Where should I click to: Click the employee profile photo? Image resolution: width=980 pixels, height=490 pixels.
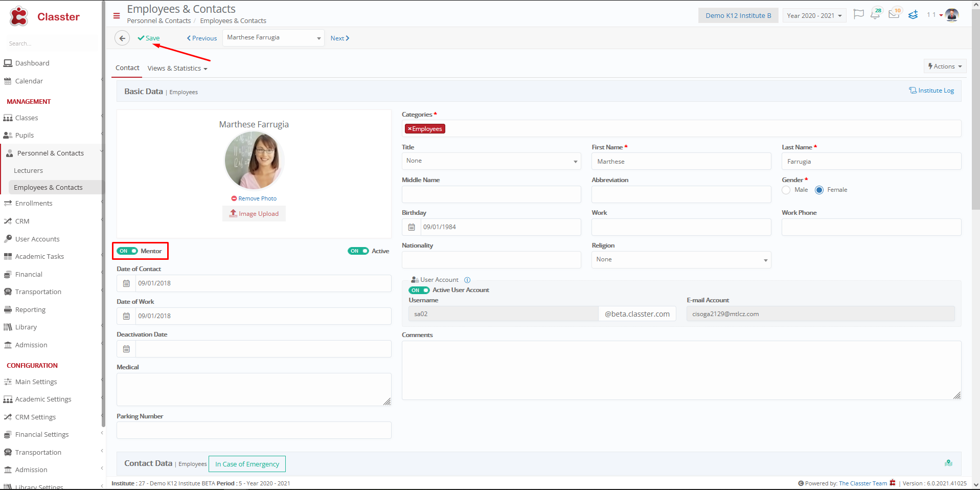coord(254,161)
